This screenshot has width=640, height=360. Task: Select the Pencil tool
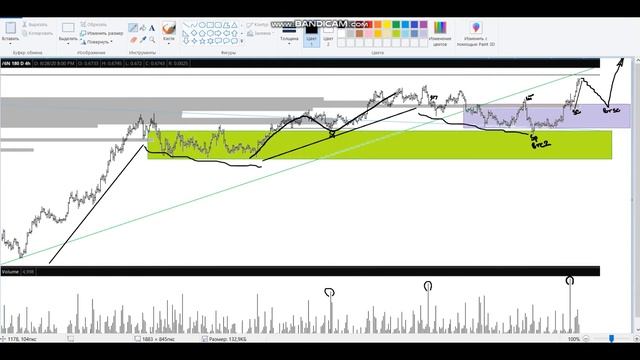pyautogui.click(x=133, y=28)
